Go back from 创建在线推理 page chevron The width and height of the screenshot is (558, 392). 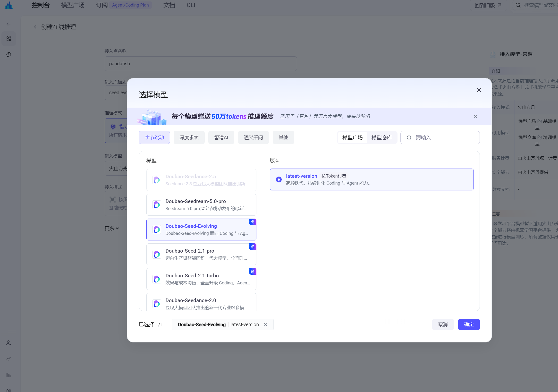35,27
